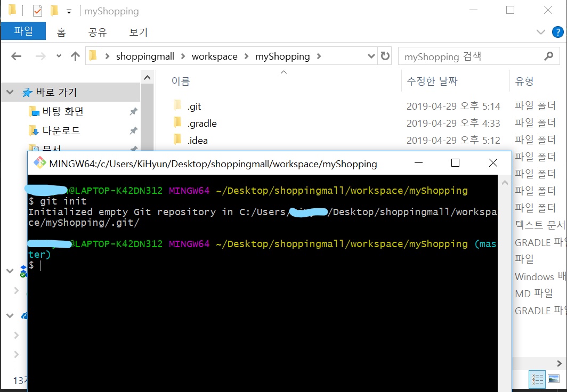Go forward with the right arrow

pyautogui.click(x=40, y=56)
